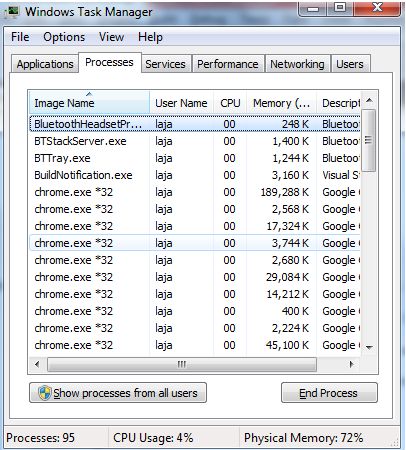
Task: Sort processes by the Memory column header
Action: pyautogui.click(x=282, y=103)
